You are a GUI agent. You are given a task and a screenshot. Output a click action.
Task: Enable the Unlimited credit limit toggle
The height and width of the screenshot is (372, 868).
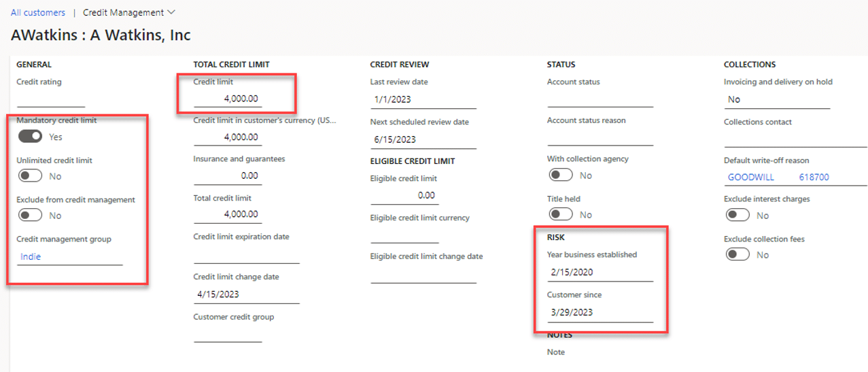(30, 176)
